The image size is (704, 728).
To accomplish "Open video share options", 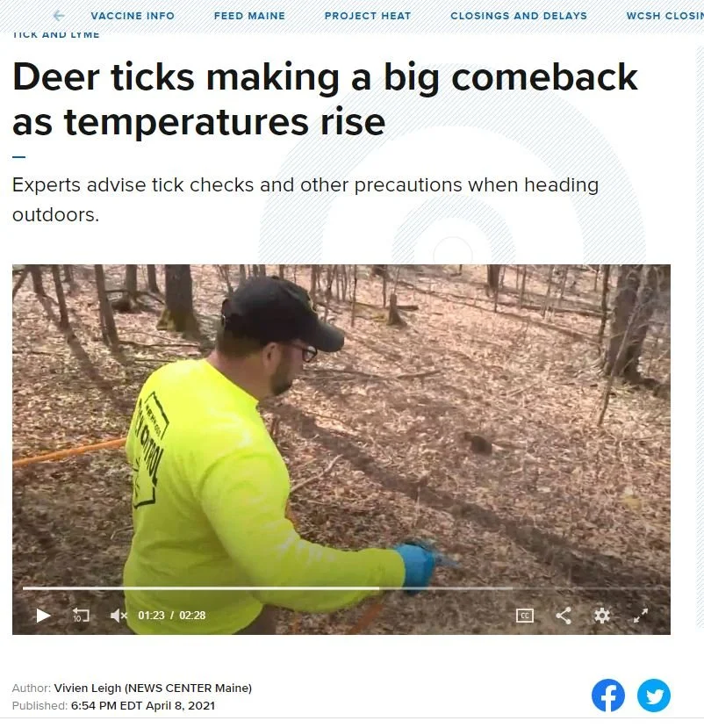I will tap(564, 616).
